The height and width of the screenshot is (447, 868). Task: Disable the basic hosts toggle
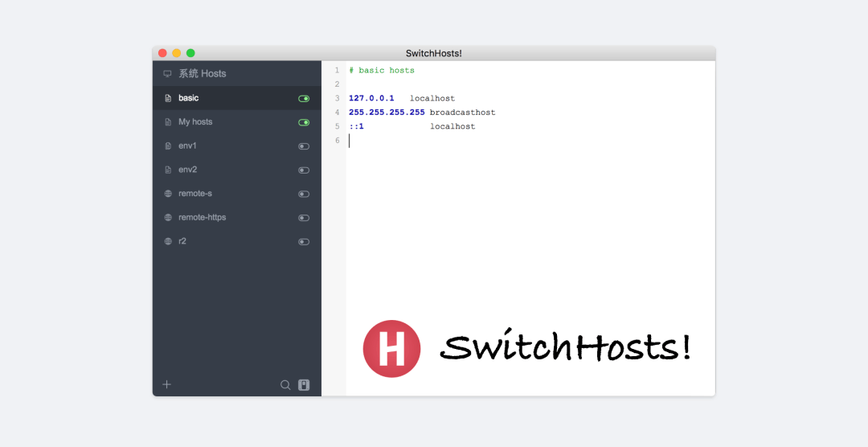tap(304, 99)
